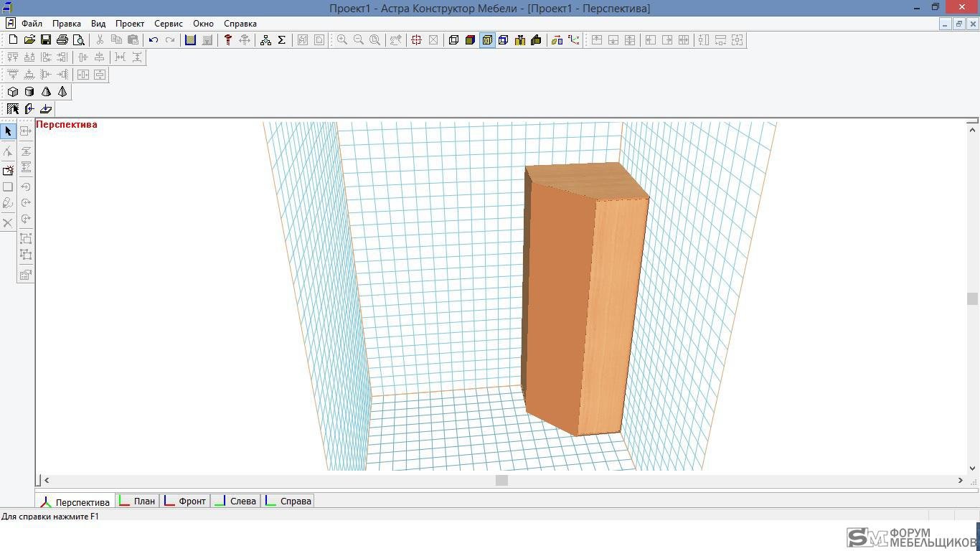980x551 pixels.
Task: Switch to the План view tab
Action: pos(137,501)
